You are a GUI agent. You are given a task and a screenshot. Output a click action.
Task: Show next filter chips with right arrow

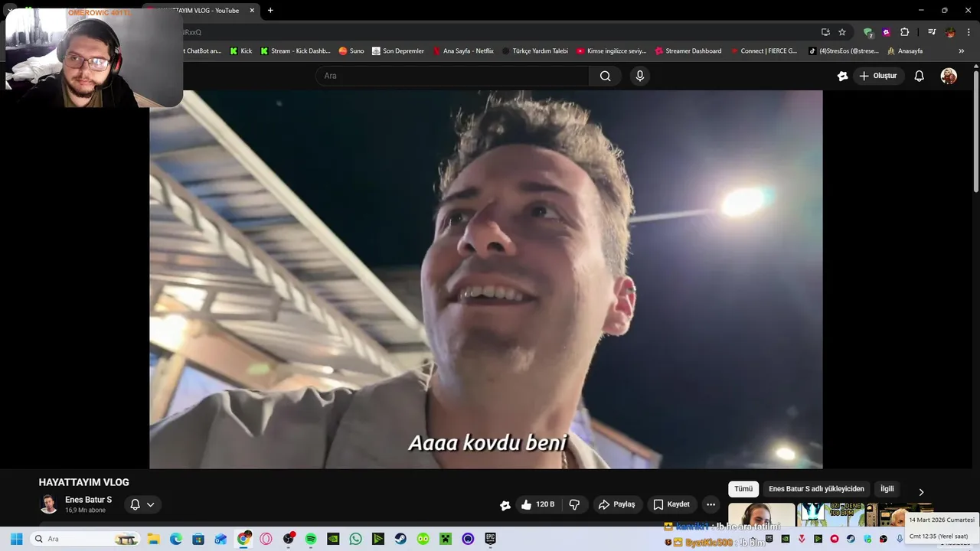point(921,492)
